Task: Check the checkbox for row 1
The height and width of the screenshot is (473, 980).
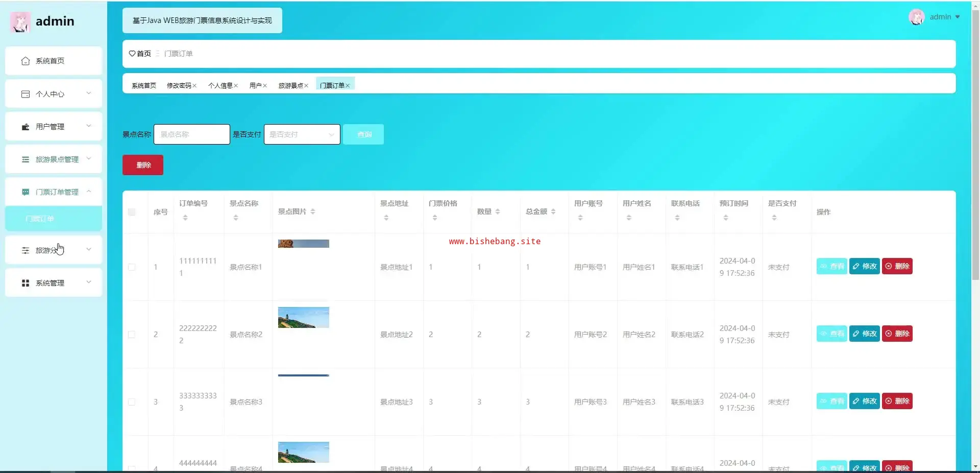Action: pyautogui.click(x=132, y=267)
